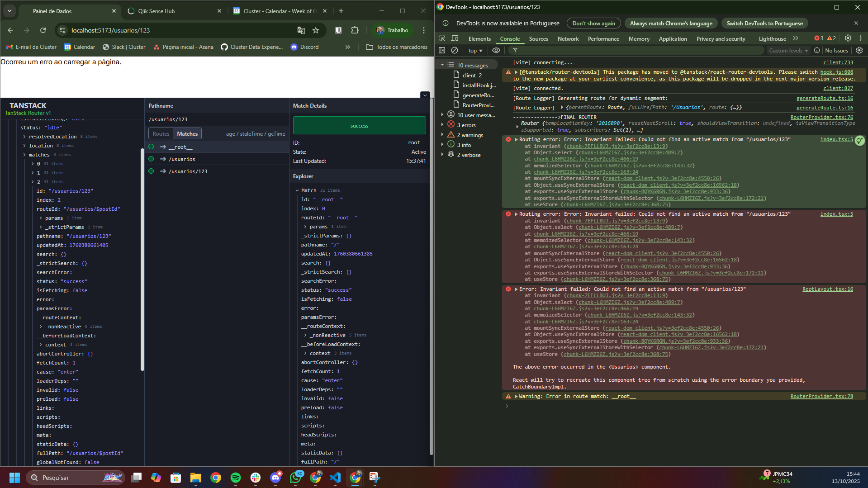
Task: Toggle live expression eye icon
Action: [x=496, y=50]
